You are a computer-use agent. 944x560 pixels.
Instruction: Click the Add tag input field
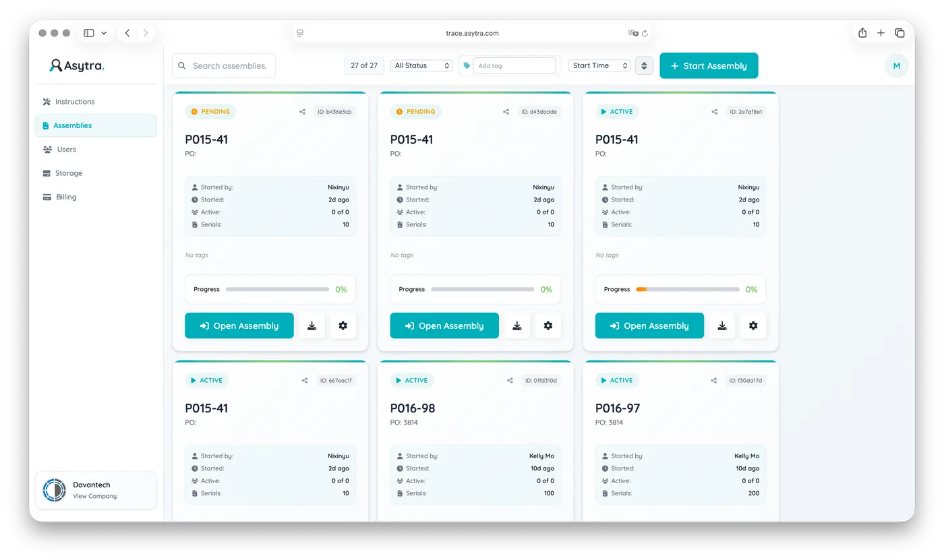(514, 65)
